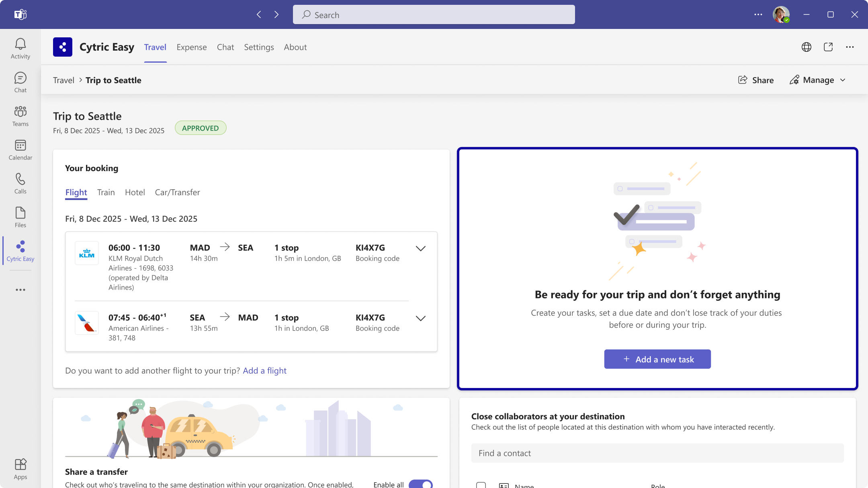Click the Find a contact field
This screenshot has width=868, height=488.
(x=657, y=453)
